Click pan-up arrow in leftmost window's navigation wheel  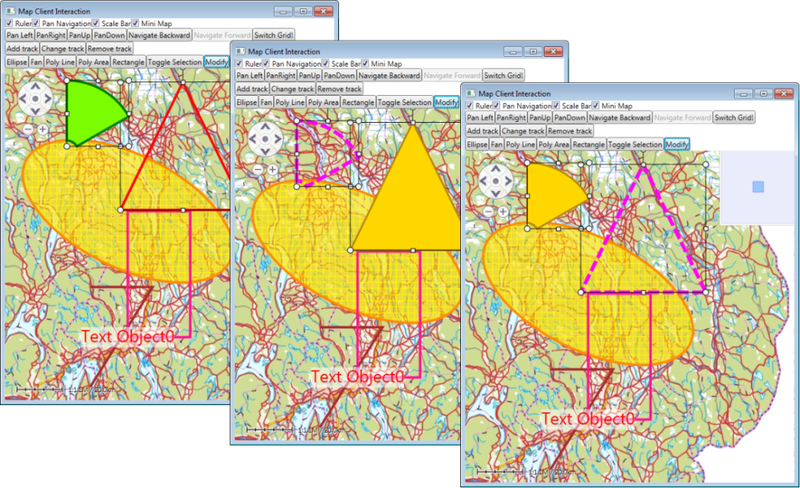[35, 87]
